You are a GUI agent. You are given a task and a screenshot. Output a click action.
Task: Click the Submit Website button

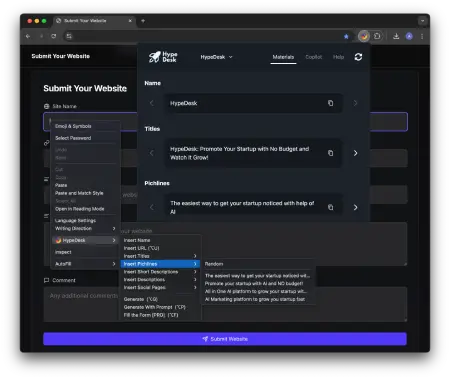coord(225,339)
